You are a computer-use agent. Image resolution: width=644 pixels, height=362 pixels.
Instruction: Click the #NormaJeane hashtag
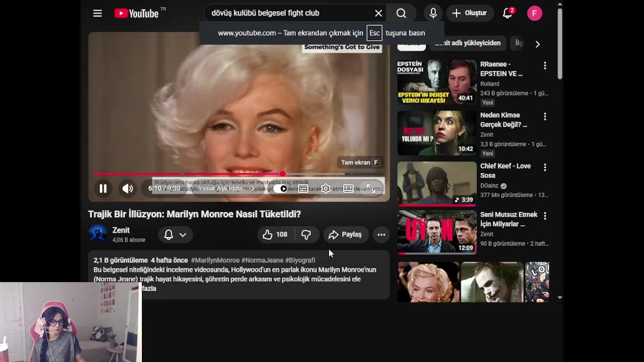[263, 260]
